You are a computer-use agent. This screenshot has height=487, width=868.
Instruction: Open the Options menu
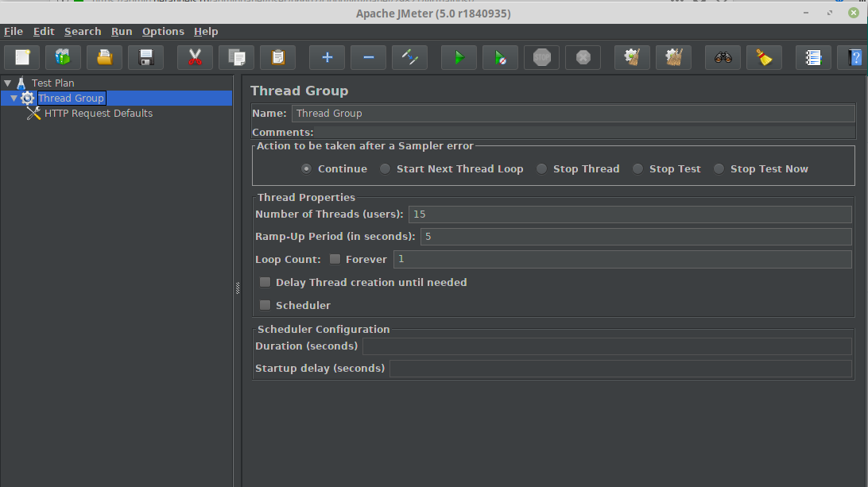(x=163, y=32)
